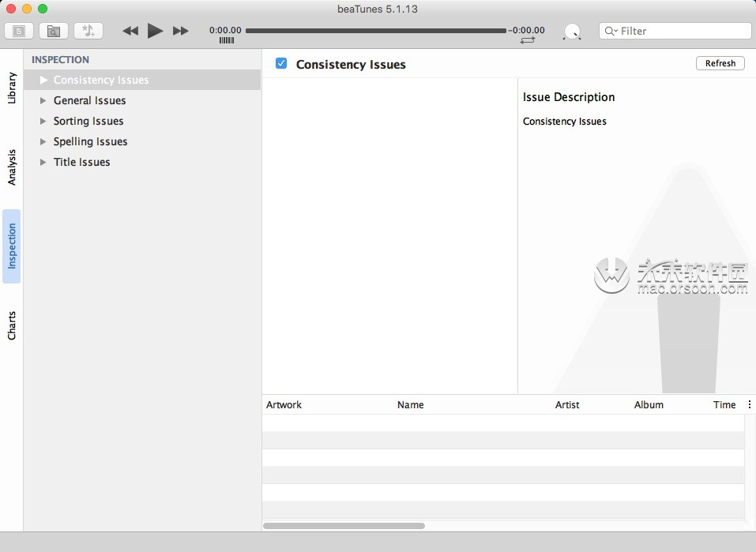This screenshot has height=552, width=756.
Task: Click the rewind playback button
Action: pos(130,31)
